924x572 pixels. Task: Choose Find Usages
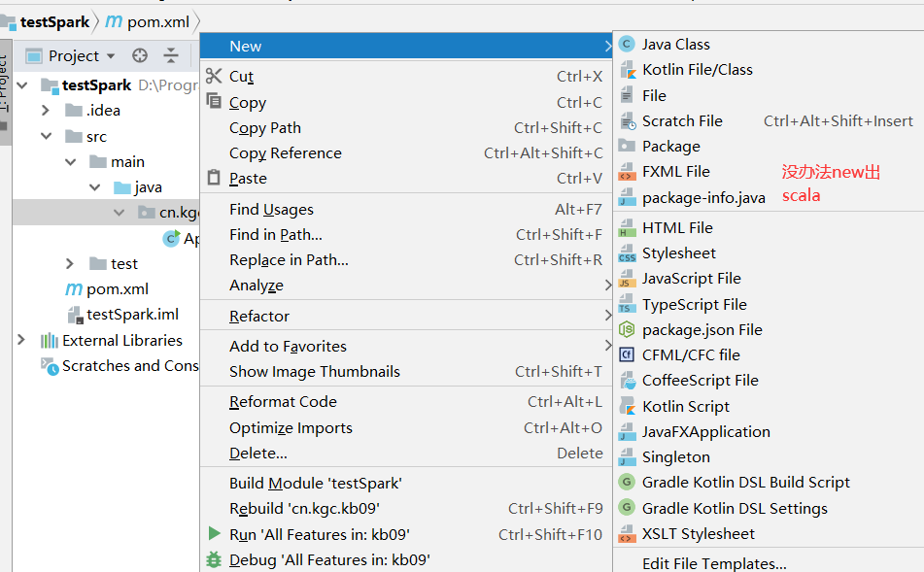406,209
